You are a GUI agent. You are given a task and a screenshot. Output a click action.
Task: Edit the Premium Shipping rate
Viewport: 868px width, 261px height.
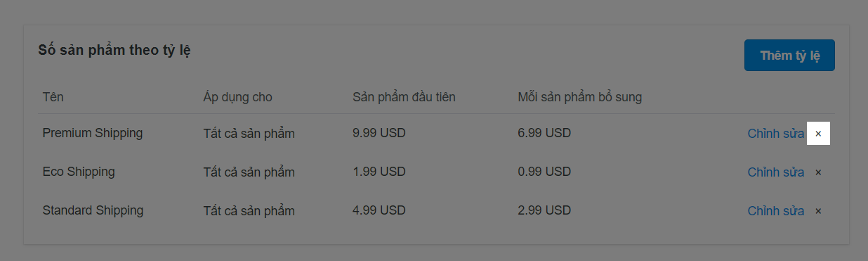(775, 133)
